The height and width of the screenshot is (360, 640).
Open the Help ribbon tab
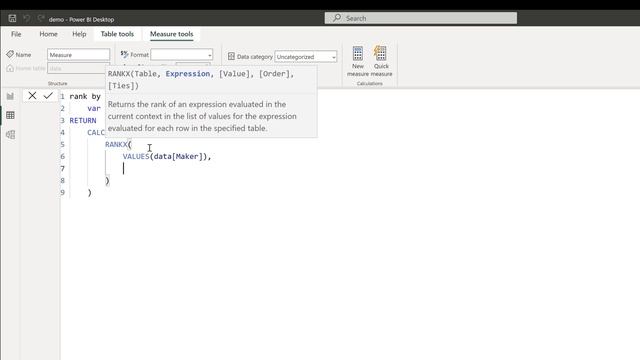(79, 34)
